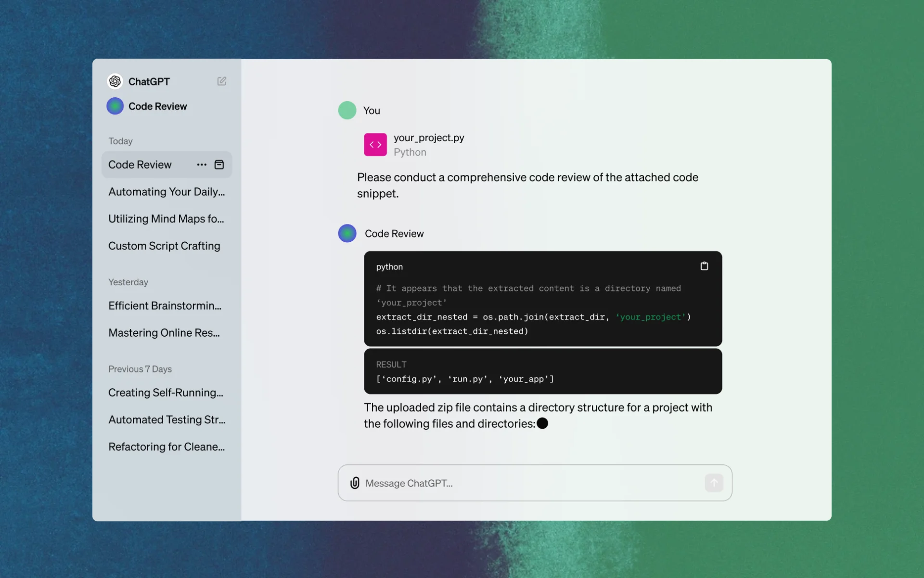The image size is (924, 578).
Task: Open the Code Review chat options menu (three dots)
Action: (x=202, y=165)
